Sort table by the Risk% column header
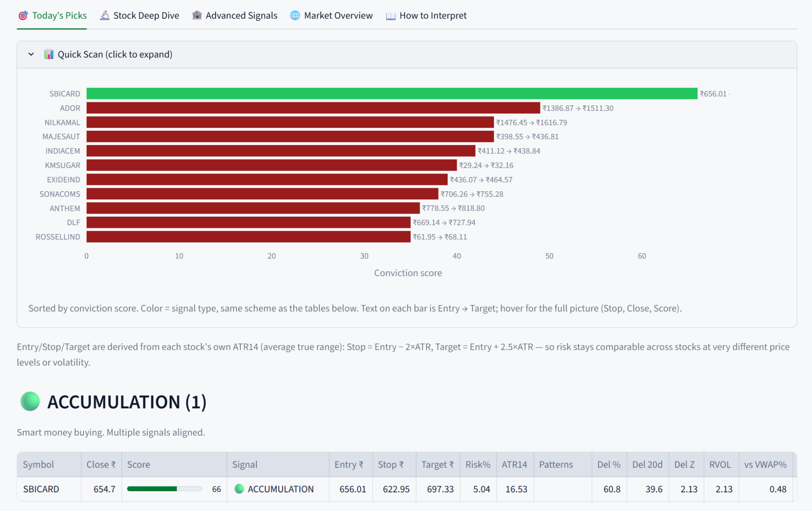 pos(478,464)
